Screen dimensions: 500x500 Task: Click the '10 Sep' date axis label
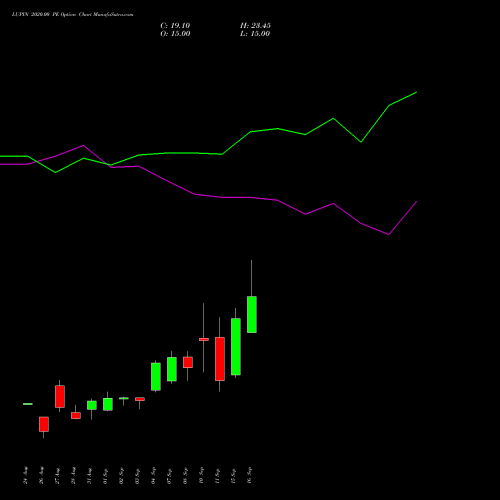[x=202, y=475]
